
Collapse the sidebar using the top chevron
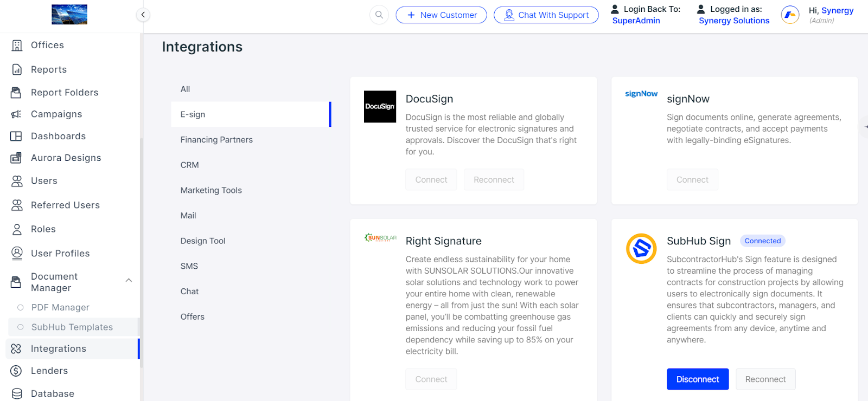143,15
